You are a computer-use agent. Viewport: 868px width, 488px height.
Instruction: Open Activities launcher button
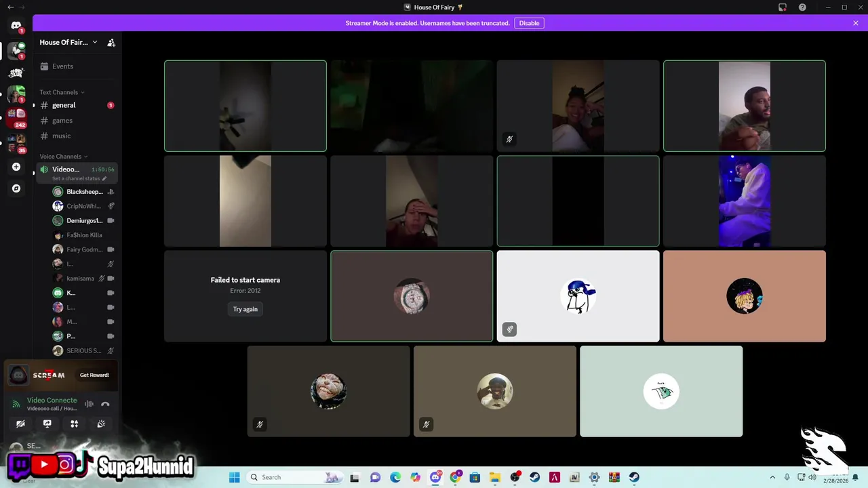(x=74, y=424)
